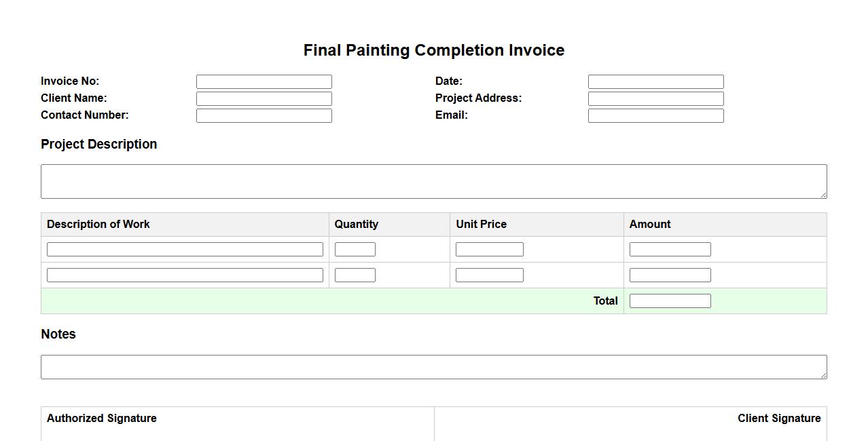
Task: Focus first row Description of Work field
Action: [185, 249]
